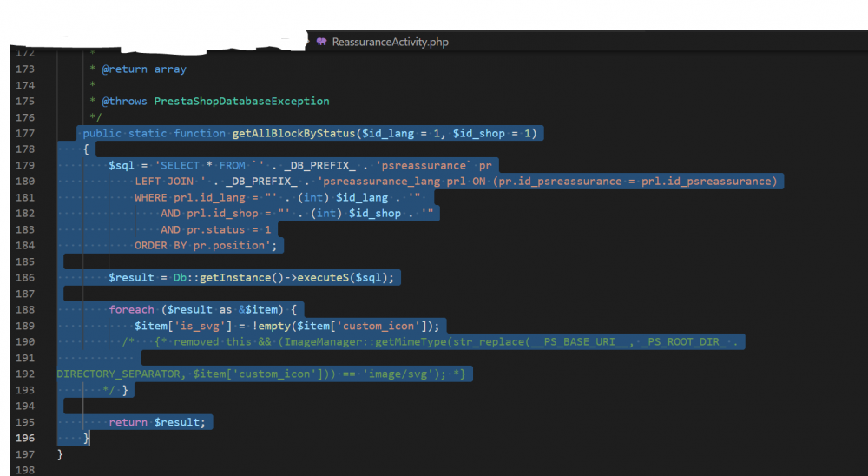Image resolution: width=868 pixels, height=476 pixels.
Task: Click line number 179 in the gutter
Action: (25, 165)
